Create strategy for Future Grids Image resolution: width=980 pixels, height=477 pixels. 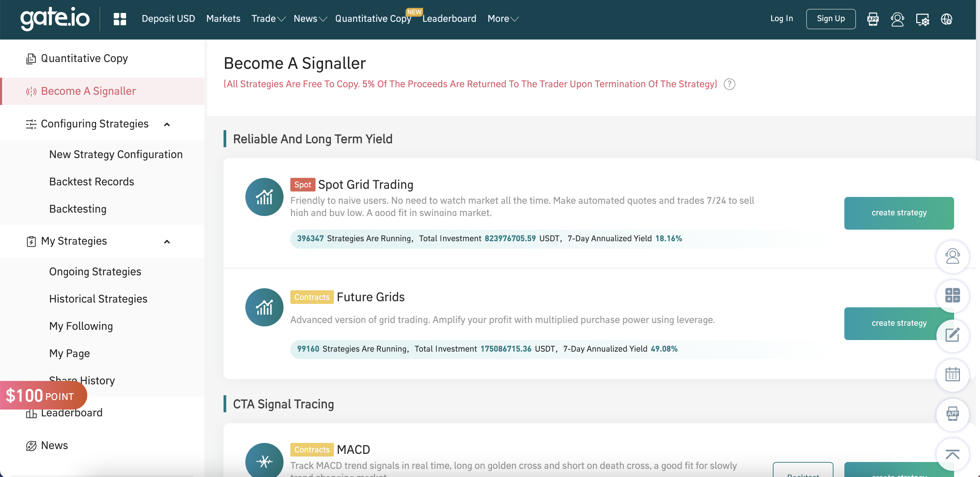890,323
